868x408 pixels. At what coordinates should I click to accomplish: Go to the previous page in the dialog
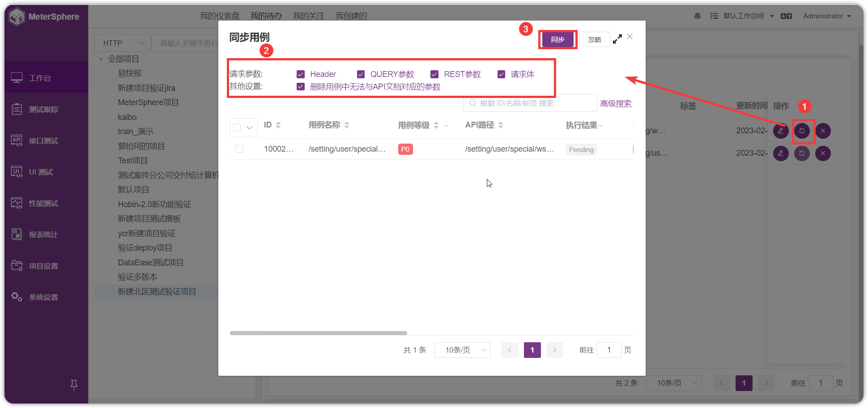[x=510, y=350]
